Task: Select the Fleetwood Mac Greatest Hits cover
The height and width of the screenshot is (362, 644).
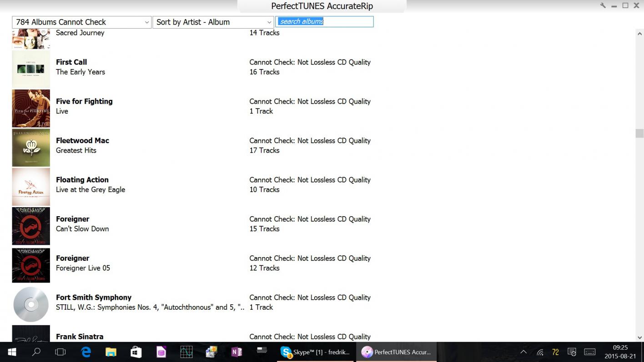Action: click(x=31, y=148)
